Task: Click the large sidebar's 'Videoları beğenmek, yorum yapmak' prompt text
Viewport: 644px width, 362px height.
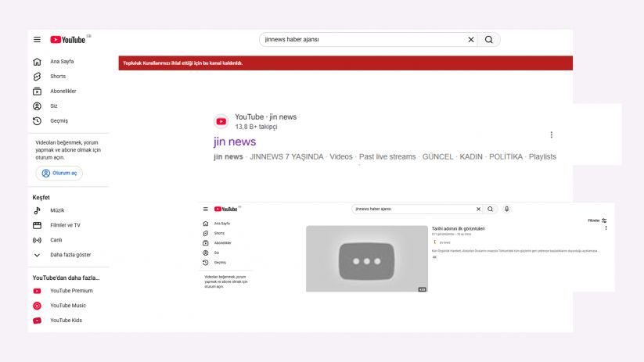Action: coord(68,150)
